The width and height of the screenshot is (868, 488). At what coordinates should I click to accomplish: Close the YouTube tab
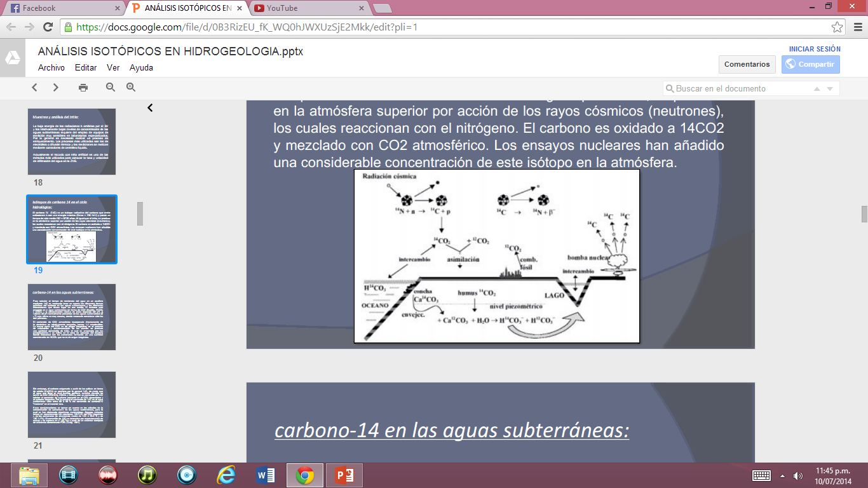click(x=361, y=8)
